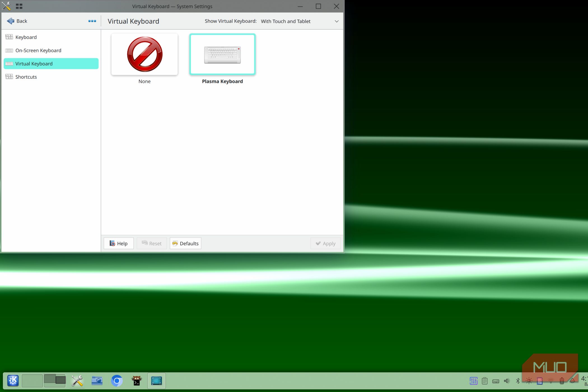
Task: Click the Reset button
Action: point(151,243)
